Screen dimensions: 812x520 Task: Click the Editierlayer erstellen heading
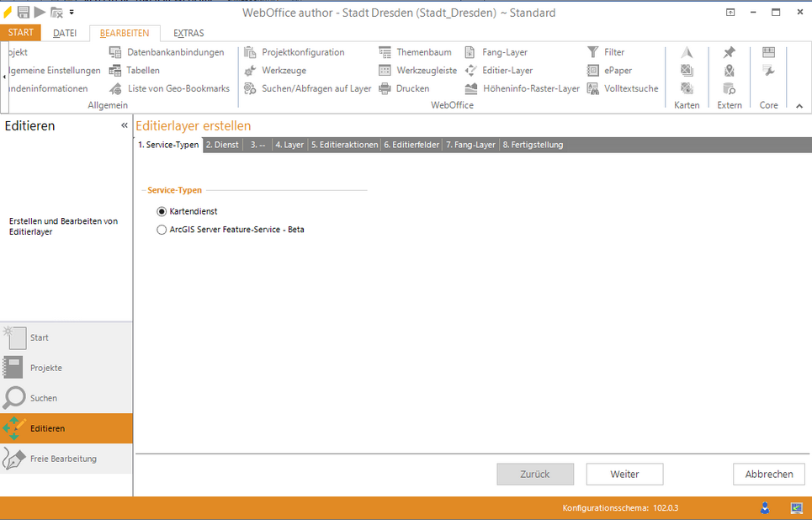(x=194, y=126)
